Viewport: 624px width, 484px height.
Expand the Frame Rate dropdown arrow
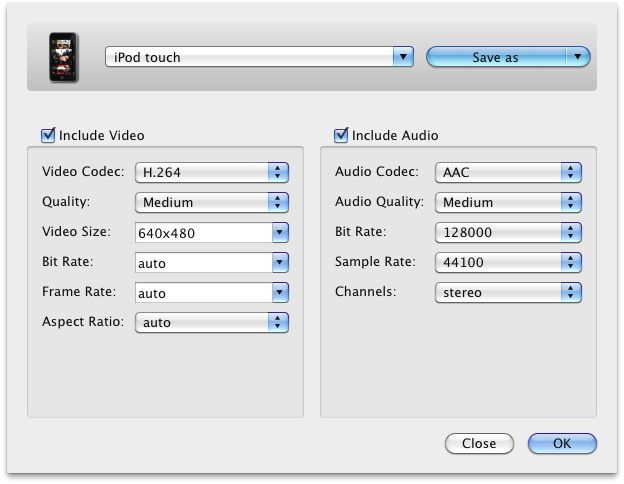(x=280, y=293)
